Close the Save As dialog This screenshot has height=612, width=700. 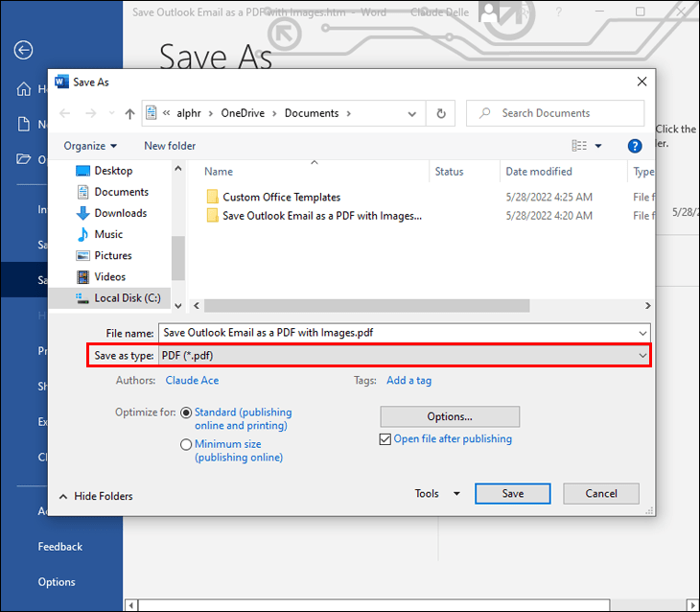642,82
